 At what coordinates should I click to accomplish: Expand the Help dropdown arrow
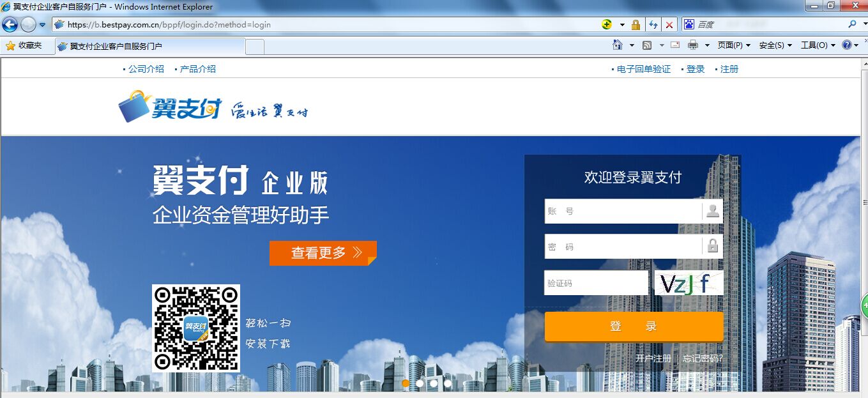click(856, 45)
